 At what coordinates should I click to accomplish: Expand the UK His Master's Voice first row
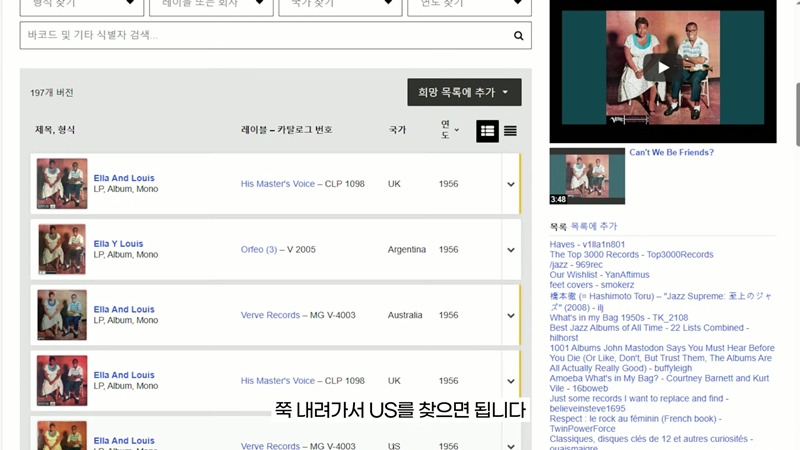pyautogui.click(x=511, y=184)
